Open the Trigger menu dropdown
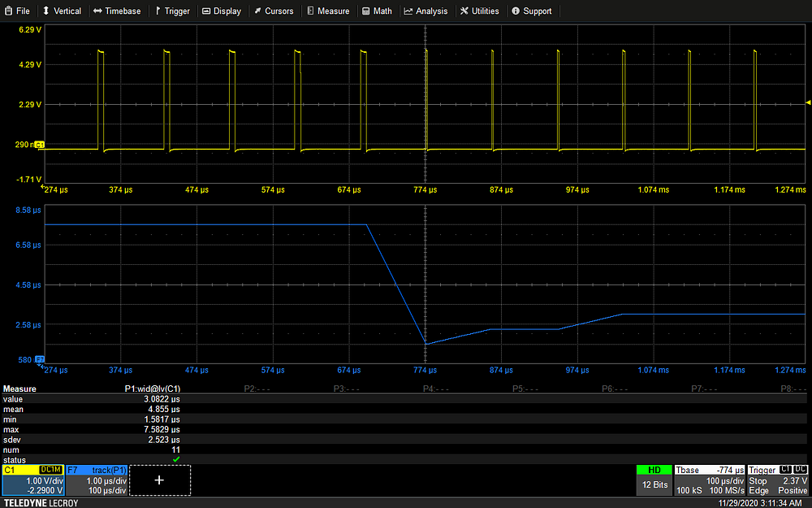812x508 pixels. point(172,11)
